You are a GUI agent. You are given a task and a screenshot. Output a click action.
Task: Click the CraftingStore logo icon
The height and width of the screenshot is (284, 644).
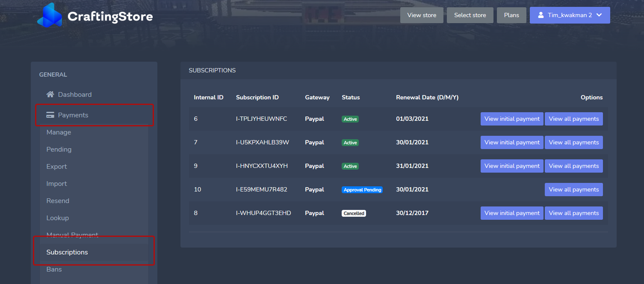pyautogui.click(x=49, y=15)
